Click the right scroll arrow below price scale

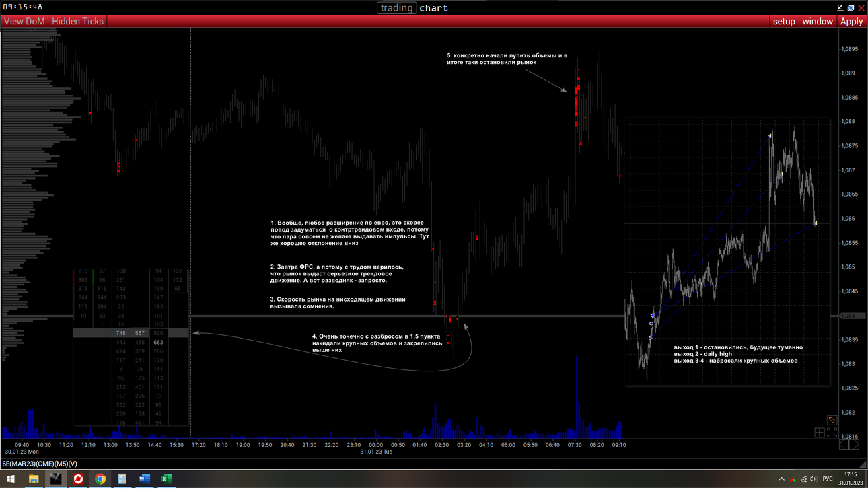click(x=855, y=445)
